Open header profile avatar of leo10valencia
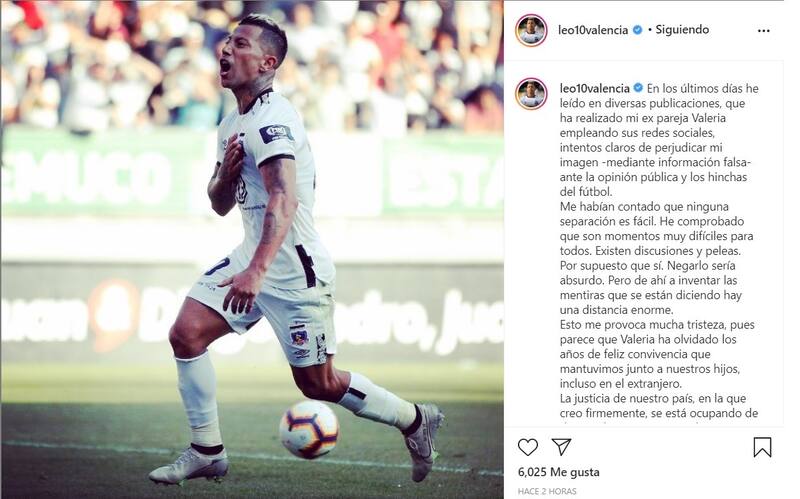800x499 pixels. [x=531, y=31]
